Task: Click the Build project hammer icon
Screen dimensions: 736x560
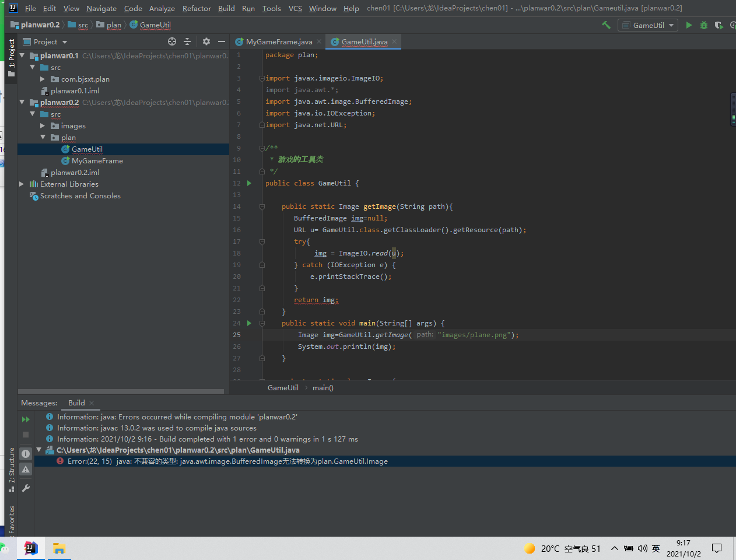Action: (606, 25)
